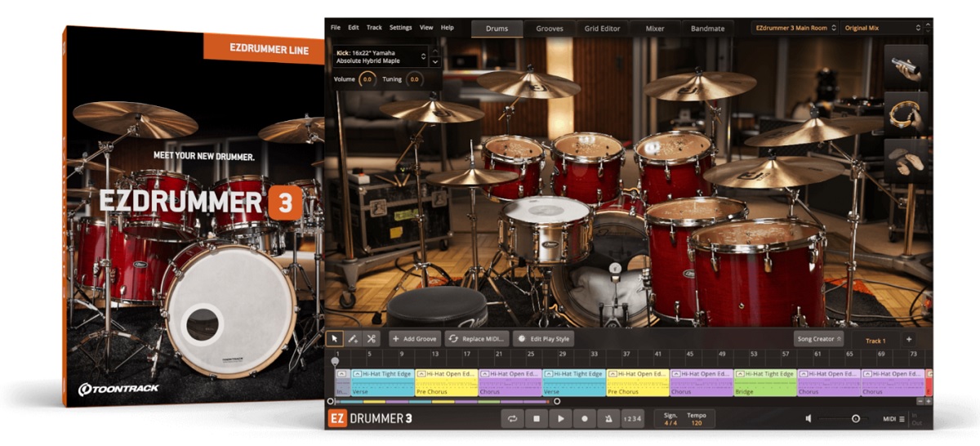The height and width of the screenshot is (446, 980).
Task: Switch to the Mixer tab
Action: [655, 29]
